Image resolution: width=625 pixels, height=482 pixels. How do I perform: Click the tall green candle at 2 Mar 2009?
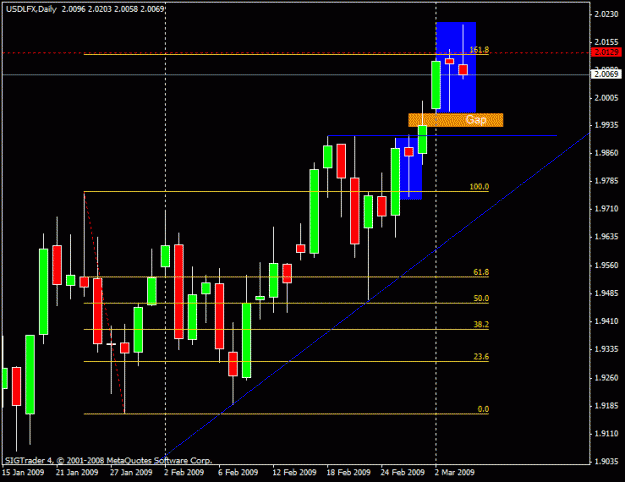[436, 85]
